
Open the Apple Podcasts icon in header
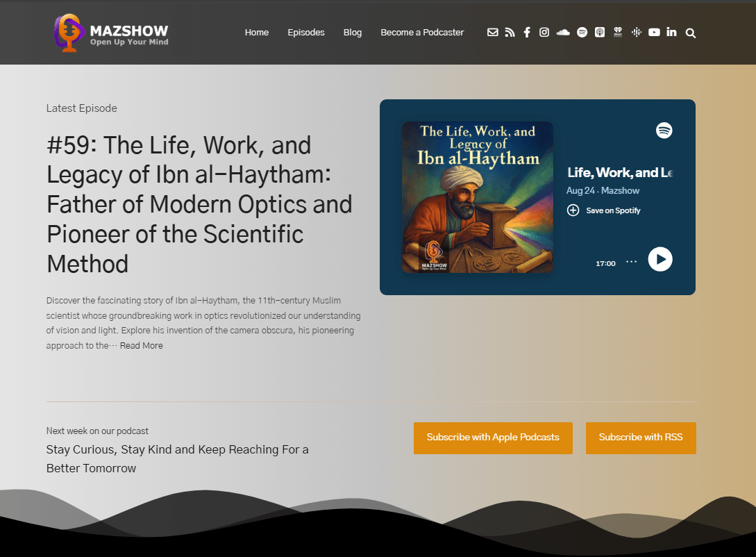click(x=600, y=33)
